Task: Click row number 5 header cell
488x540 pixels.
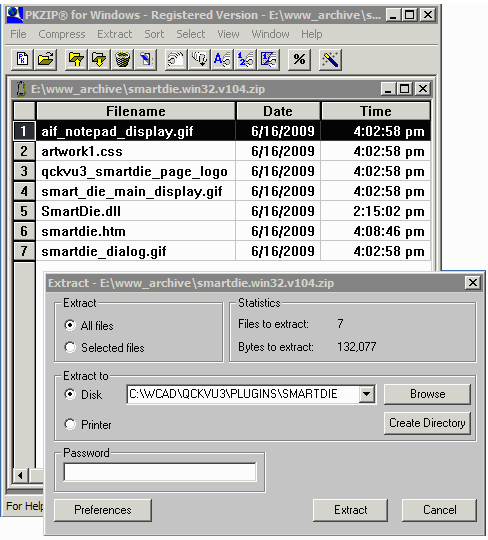Action: pyautogui.click(x=24, y=211)
